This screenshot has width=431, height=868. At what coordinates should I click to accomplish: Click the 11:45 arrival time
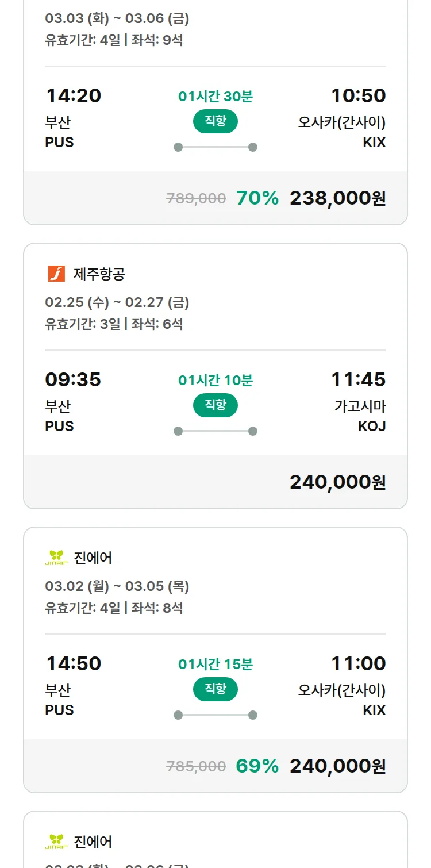(x=358, y=379)
